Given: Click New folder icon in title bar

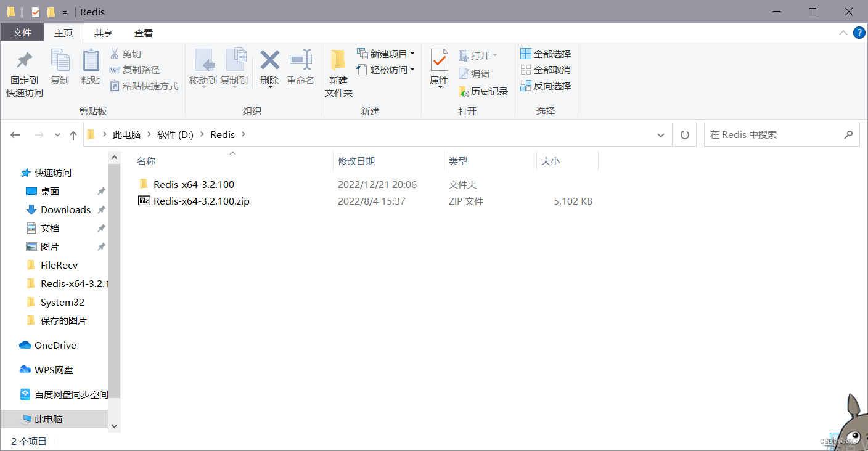Looking at the screenshot, I should [x=51, y=12].
